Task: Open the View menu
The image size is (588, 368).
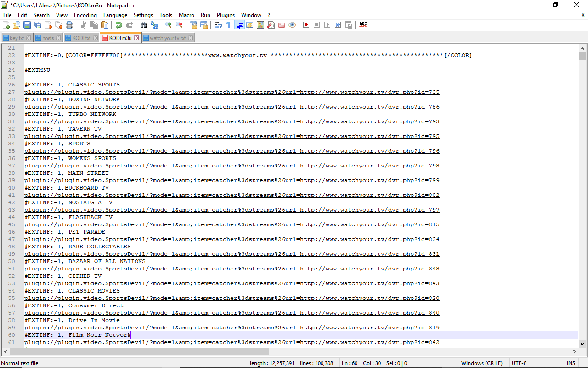Action: pyautogui.click(x=62, y=15)
